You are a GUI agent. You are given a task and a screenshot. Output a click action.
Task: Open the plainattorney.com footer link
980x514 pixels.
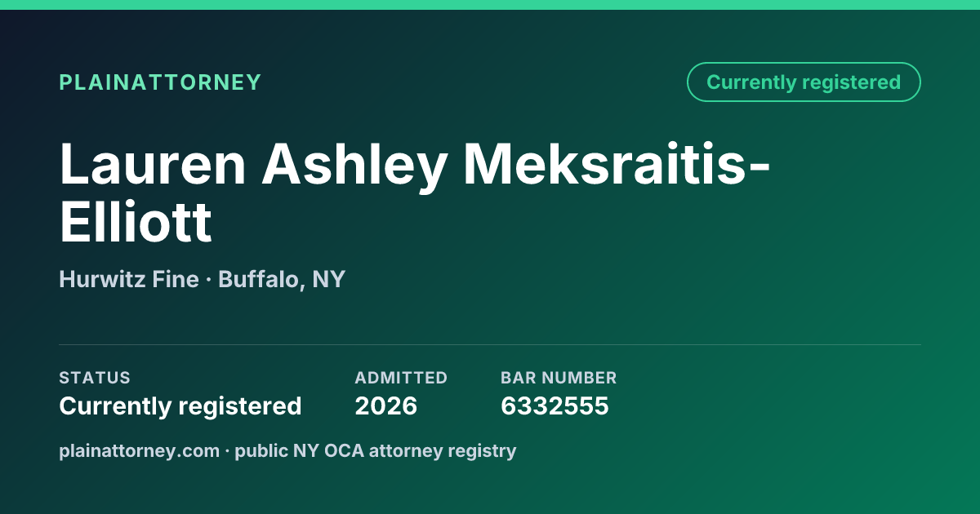140,450
